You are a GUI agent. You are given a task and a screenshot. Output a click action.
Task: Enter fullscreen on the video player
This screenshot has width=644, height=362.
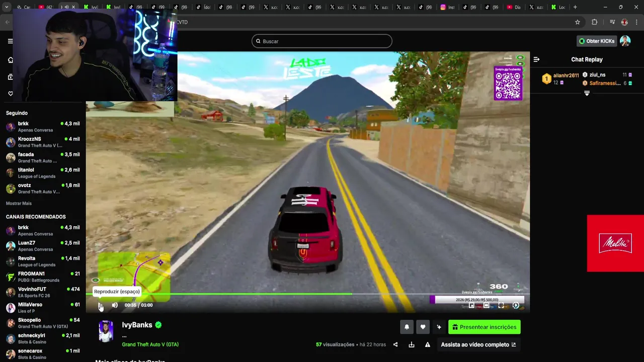501,306
